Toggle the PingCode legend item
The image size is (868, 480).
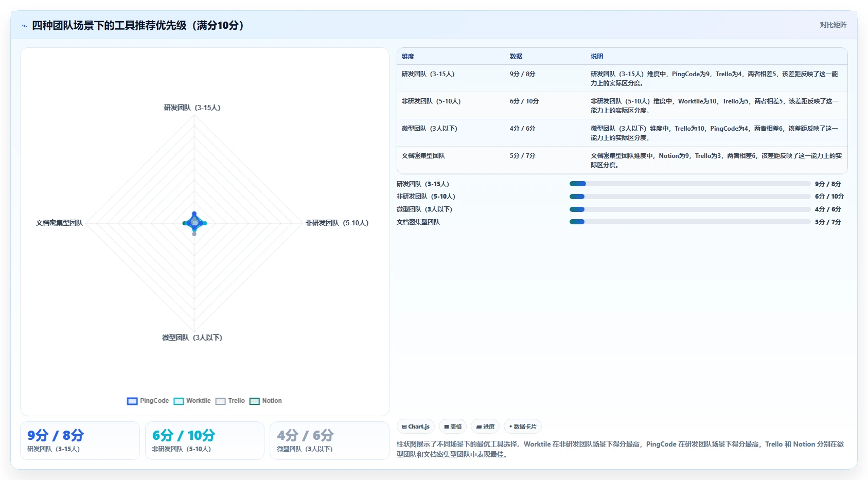pos(148,401)
